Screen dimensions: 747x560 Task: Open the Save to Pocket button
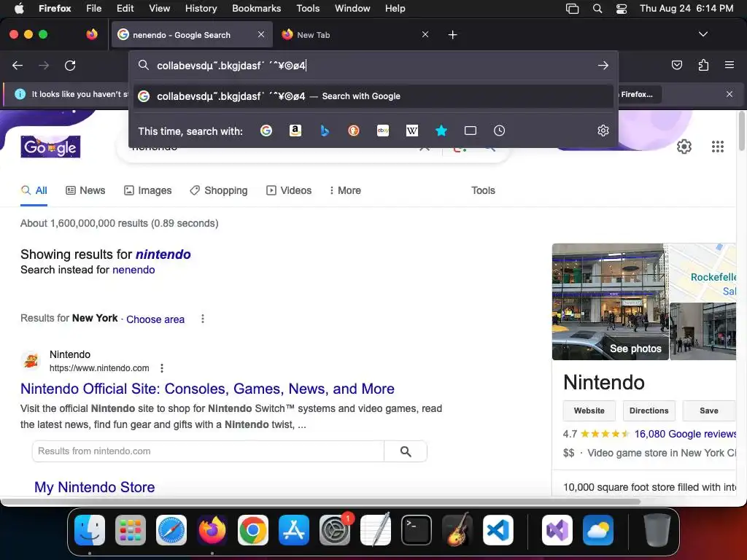pos(676,65)
